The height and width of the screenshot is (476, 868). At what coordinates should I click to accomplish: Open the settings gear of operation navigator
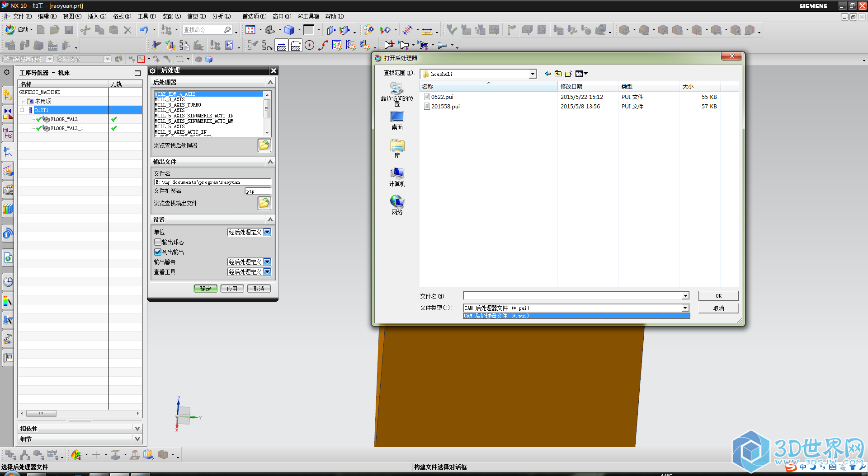pyautogui.click(x=7, y=72)
